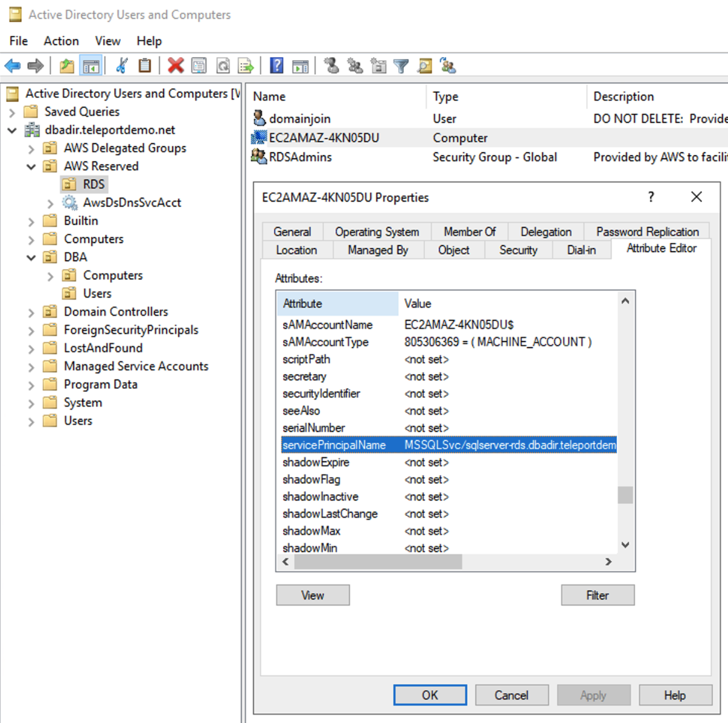Screen dimensions: 728x723
Task: Expand the Domain Controllers tree node
Action: tap(31, 312)
